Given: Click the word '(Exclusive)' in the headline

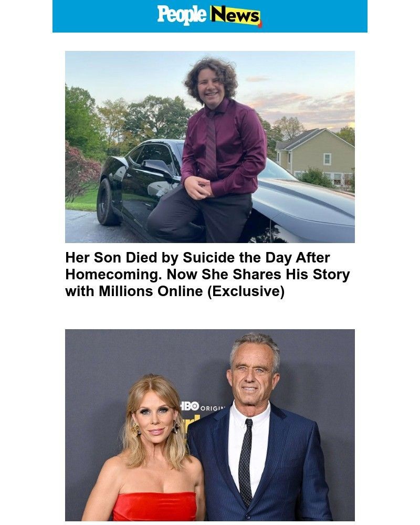Looking at the screenshot, I should [246, 291].
